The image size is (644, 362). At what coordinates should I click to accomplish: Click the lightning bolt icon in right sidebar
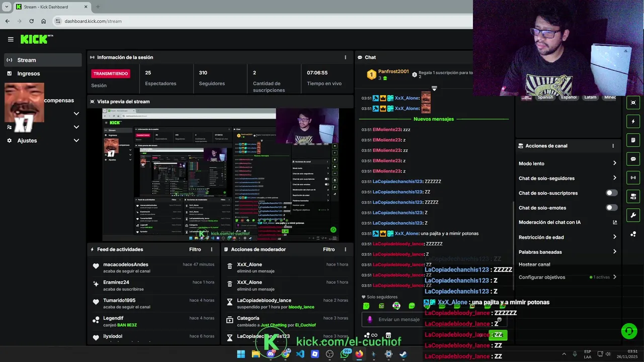point(633,121)
